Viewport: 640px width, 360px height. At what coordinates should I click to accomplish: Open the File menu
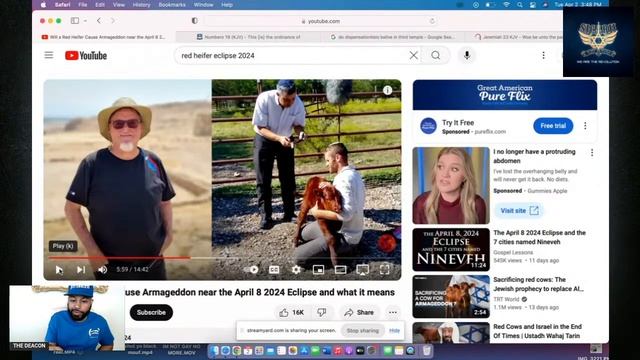[82, 4]
